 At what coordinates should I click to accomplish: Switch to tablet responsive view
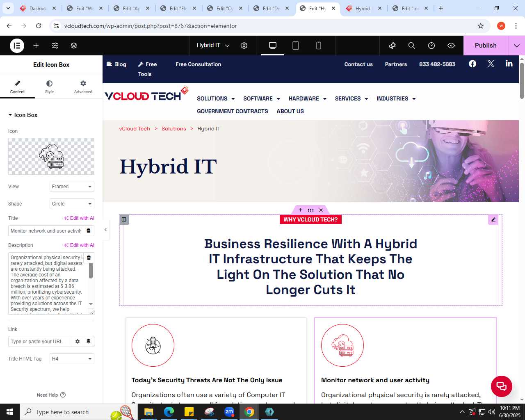(296, 46)
